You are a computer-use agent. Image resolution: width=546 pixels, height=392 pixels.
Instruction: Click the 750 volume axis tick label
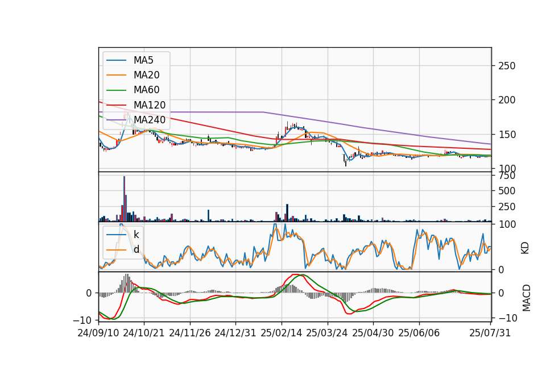[507, 176]
